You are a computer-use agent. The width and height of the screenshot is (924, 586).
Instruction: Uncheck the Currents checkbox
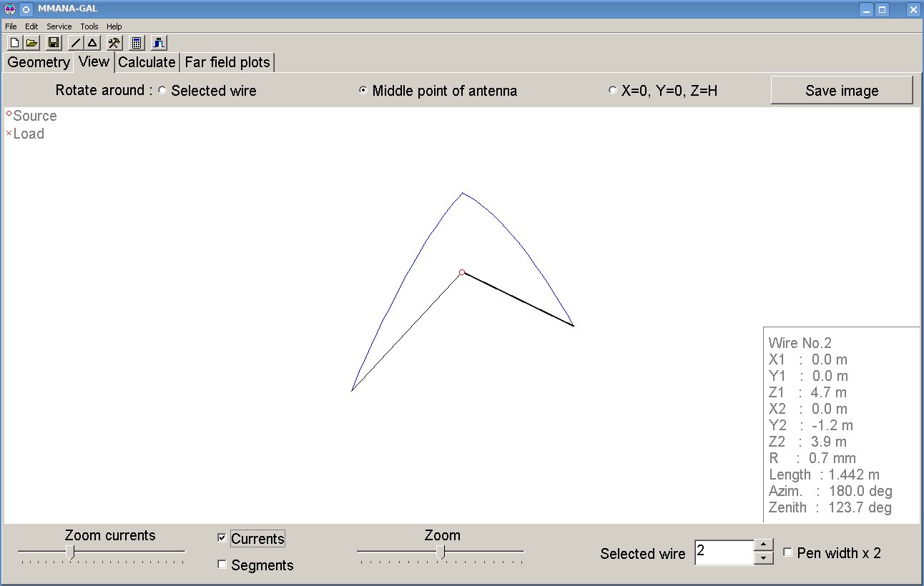(x=222, y=538)
